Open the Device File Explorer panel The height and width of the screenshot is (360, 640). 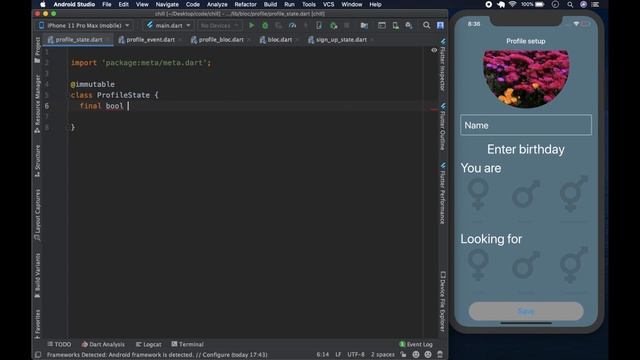point(442,301)
